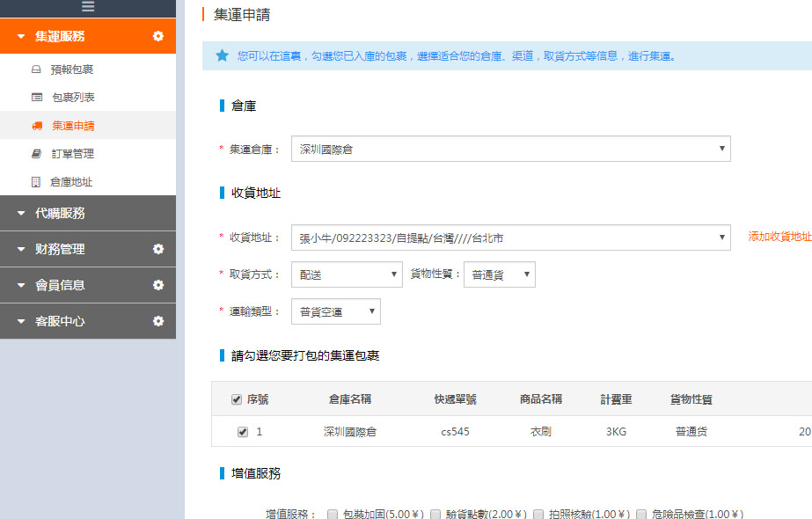Open 運輸類型 dropdown showing 普貨空運
The width and height of the screenshot is (812, 519).
click(335, 311)
